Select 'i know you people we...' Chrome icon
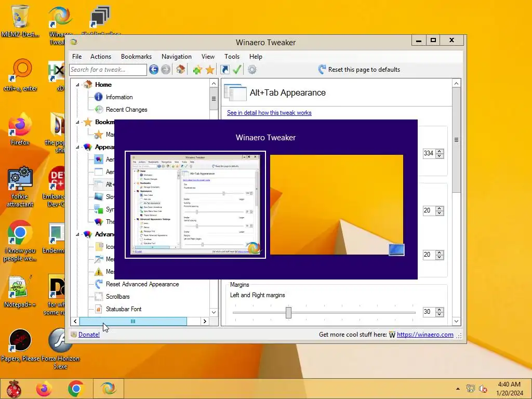The height and width of the screenshot is (399, 532). (20, 232)
